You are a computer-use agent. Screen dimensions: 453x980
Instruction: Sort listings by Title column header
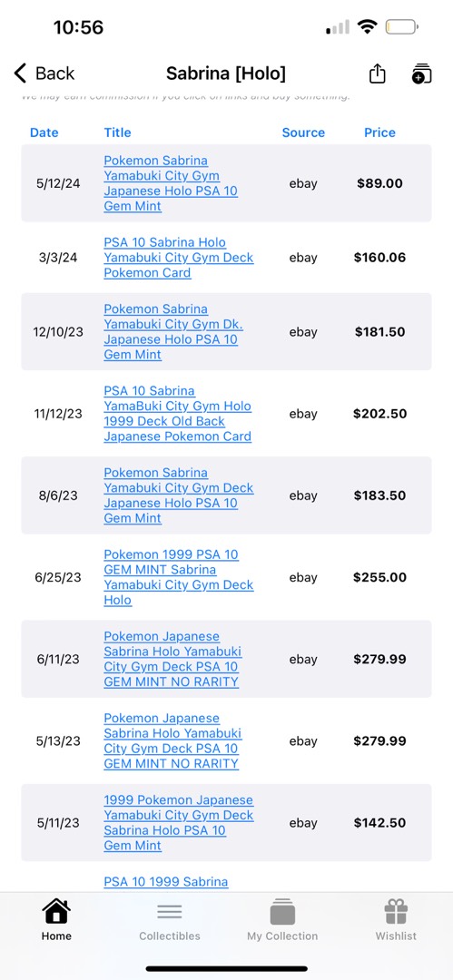[118, 132]
